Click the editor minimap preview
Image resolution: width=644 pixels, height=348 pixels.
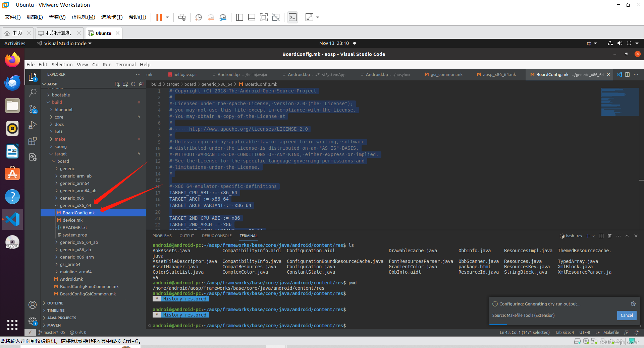(620, 102)
